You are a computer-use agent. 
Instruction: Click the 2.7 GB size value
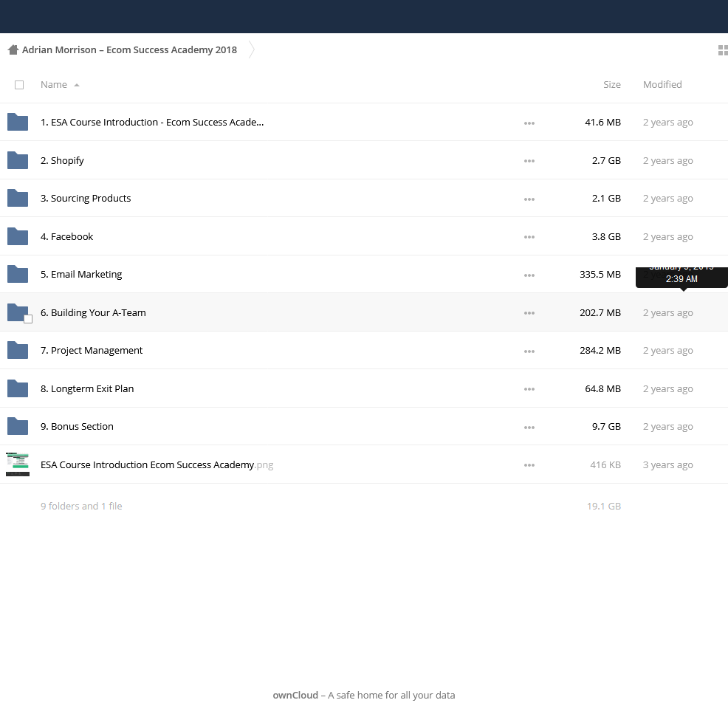(x=606, y=160)
